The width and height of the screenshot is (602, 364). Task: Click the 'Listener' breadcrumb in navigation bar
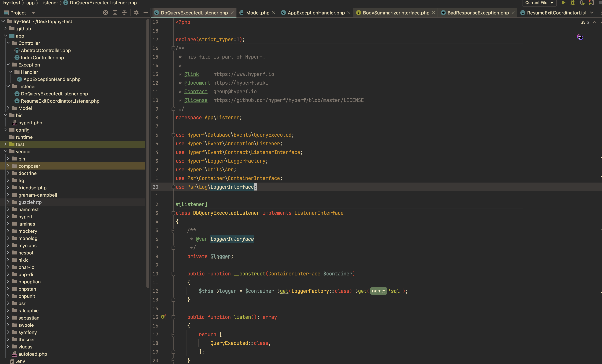click(49, 3)
